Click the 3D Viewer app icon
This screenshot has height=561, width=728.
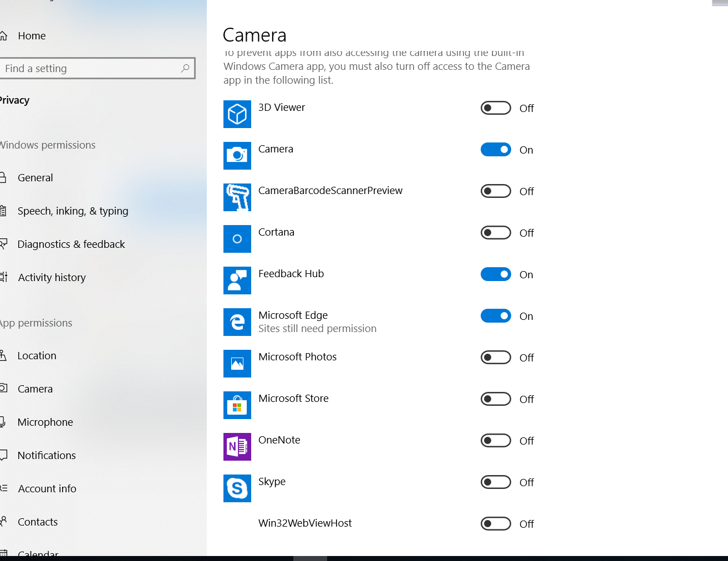tap(237, 114)
